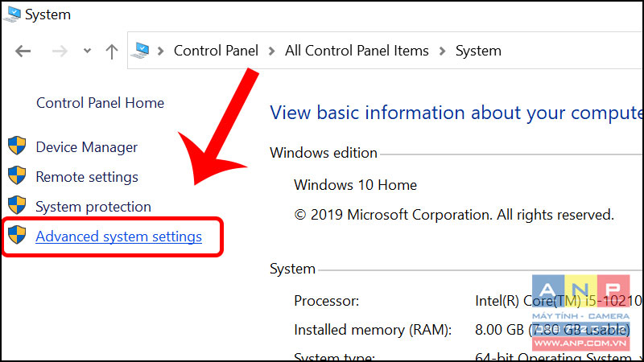Image resolution: width=644 pixels, height=362 pixels.
Task: Click shield icon beside Remote settings
Action: [x=17, y=175]
